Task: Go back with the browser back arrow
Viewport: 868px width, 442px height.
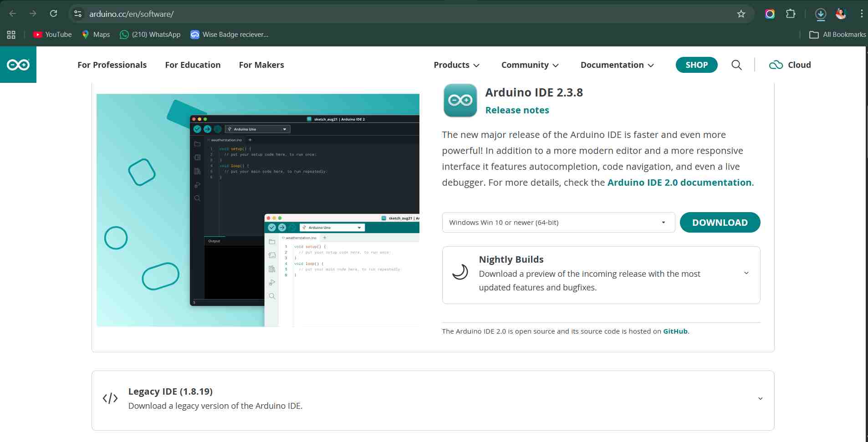Action: (13, 14)
